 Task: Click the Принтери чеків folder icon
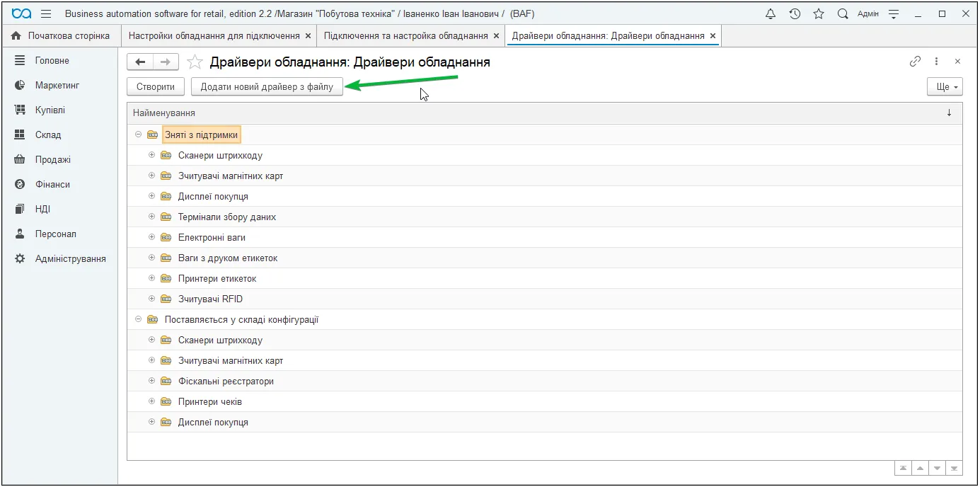pos(166,401)
